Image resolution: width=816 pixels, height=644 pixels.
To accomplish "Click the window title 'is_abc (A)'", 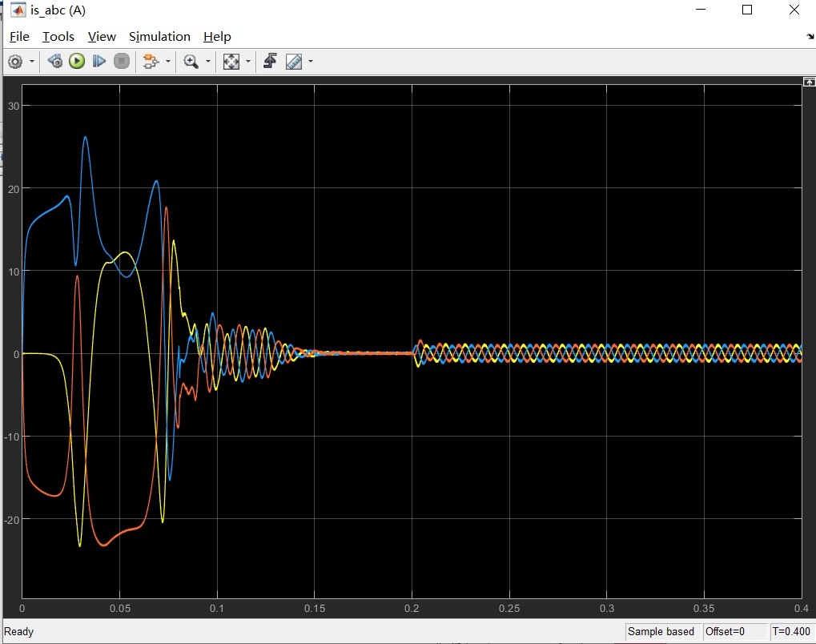I will 58,10.
